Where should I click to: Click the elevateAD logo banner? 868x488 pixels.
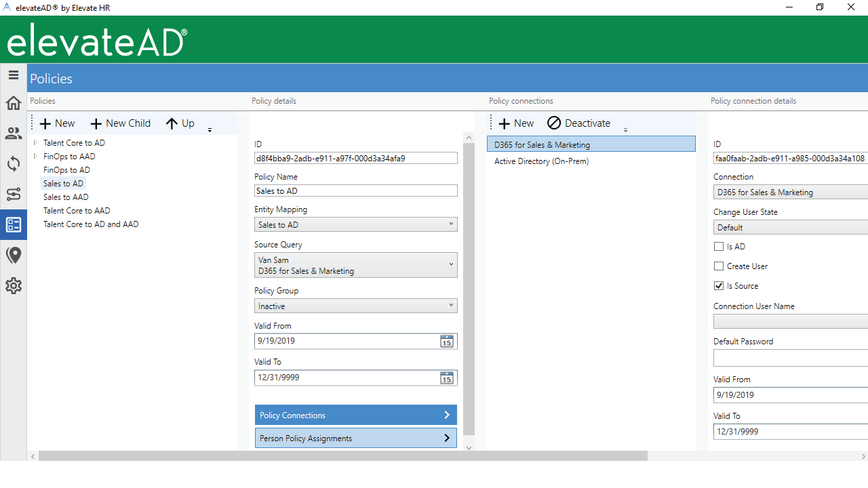tap(97, 40)
